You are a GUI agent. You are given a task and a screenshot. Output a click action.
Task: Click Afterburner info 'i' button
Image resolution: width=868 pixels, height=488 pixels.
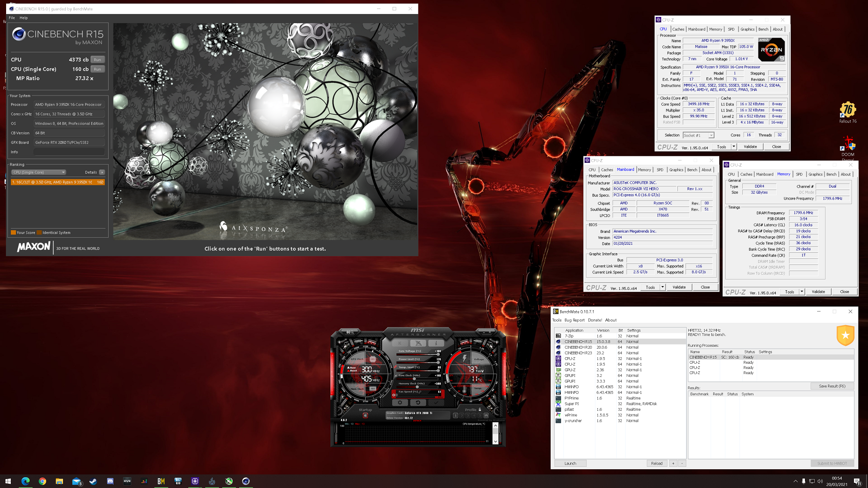[x=436, y=343]
